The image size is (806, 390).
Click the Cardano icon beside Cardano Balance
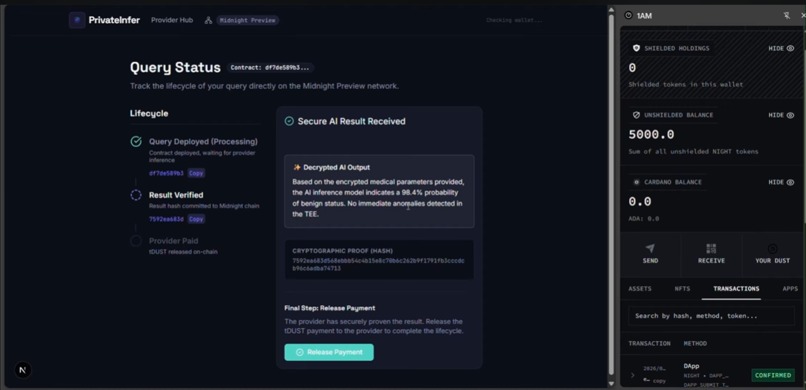[636, 182]
